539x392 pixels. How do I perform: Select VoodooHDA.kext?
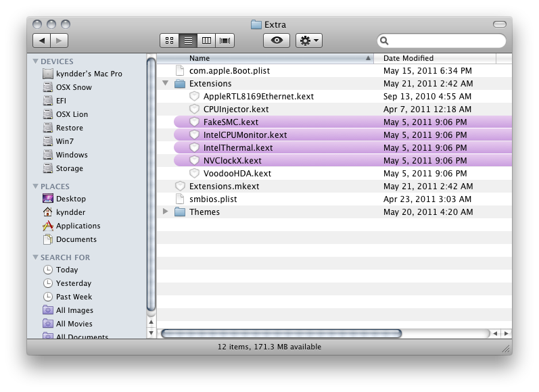click(237, 174)
